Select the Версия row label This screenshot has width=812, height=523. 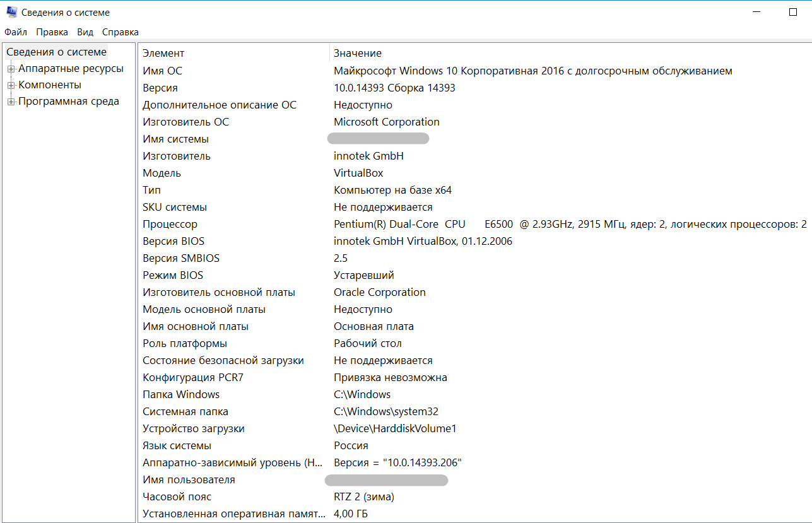160,88
